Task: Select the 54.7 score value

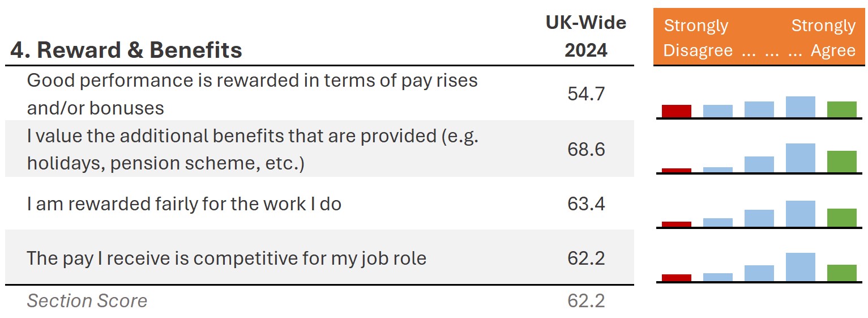Action: [586, 94]
